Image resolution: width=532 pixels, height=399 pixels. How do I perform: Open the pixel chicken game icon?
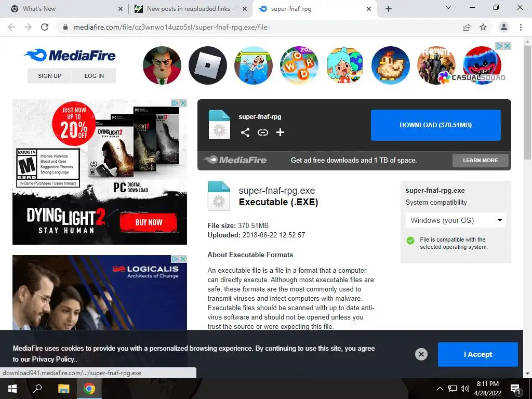point(391,65)
